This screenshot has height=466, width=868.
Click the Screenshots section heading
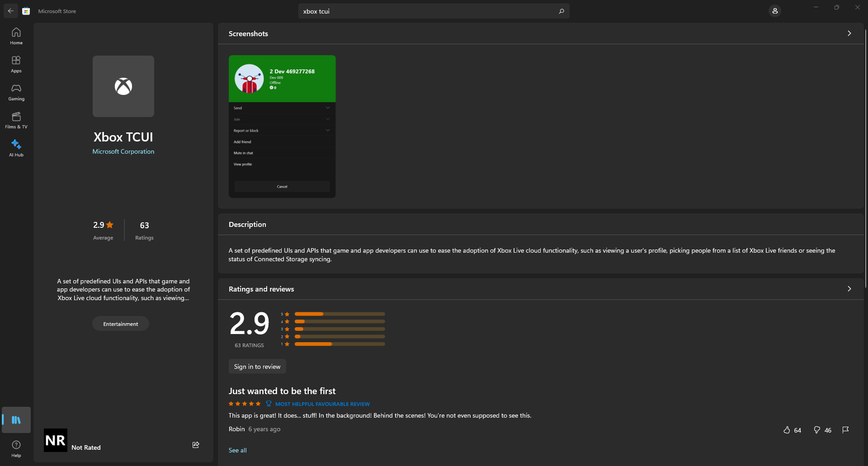click(248, 33)
